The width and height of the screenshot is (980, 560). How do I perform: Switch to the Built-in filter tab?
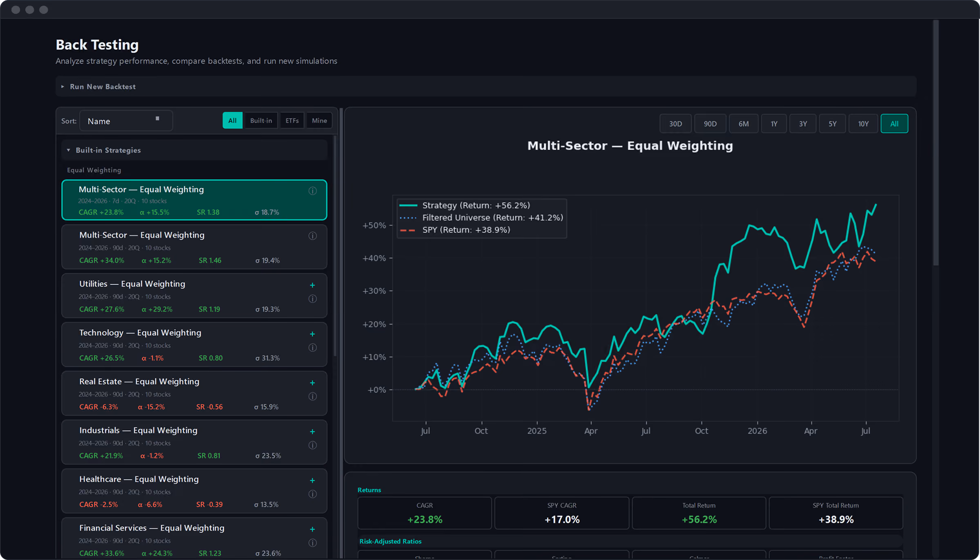(x=261, y=120)
